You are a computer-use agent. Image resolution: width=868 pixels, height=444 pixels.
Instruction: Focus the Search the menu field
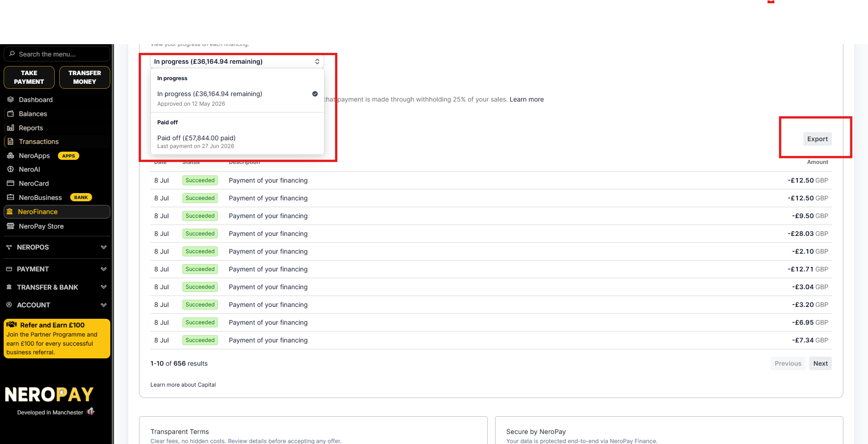pyautogui.click(x=57, y=54)
